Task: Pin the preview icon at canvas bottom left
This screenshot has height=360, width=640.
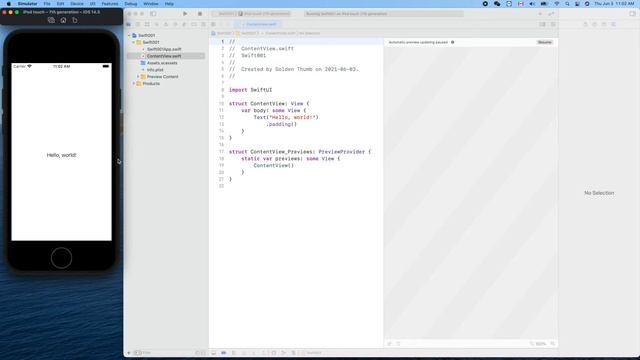Action: 389,344
